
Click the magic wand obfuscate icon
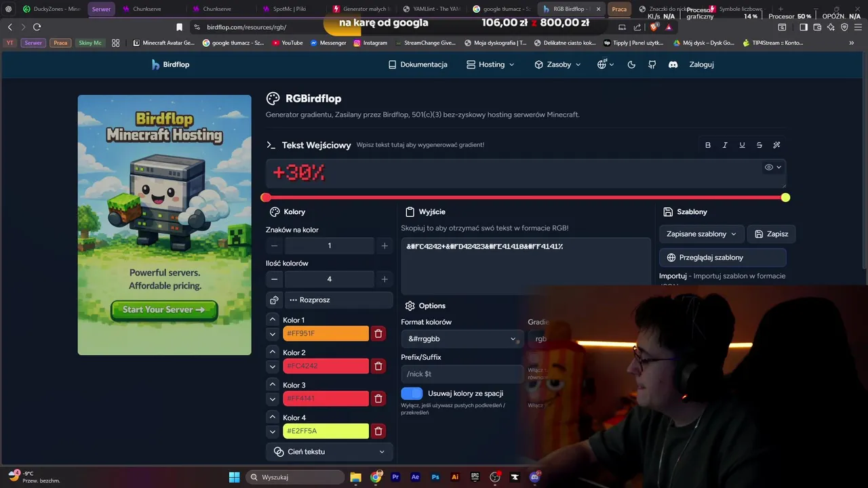[x=776, y=145]
